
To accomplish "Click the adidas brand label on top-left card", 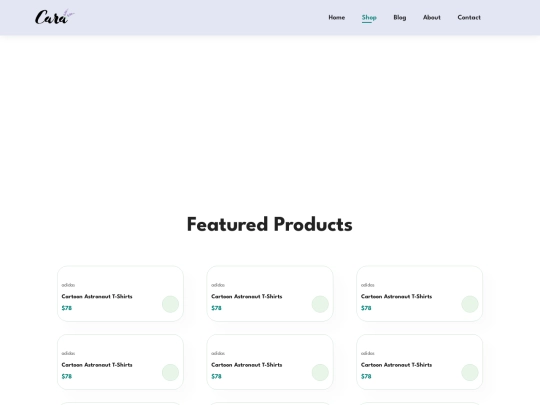I will 68,285.
